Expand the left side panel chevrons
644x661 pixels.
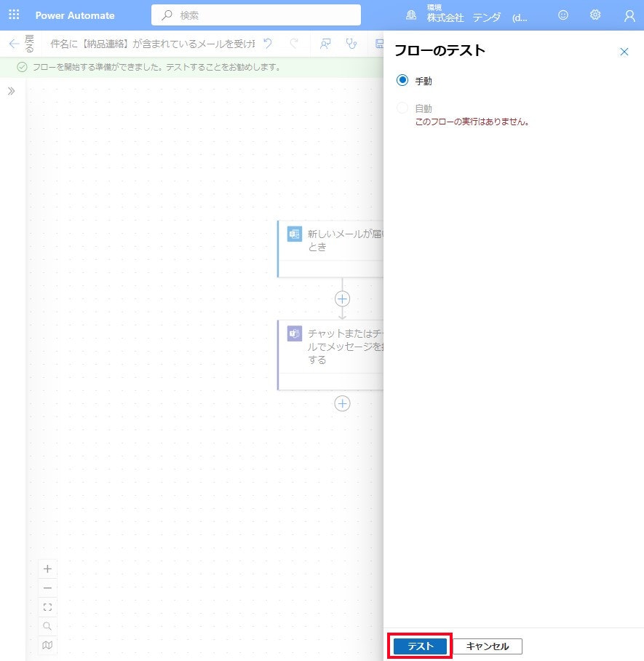click(x=12, y=91)
